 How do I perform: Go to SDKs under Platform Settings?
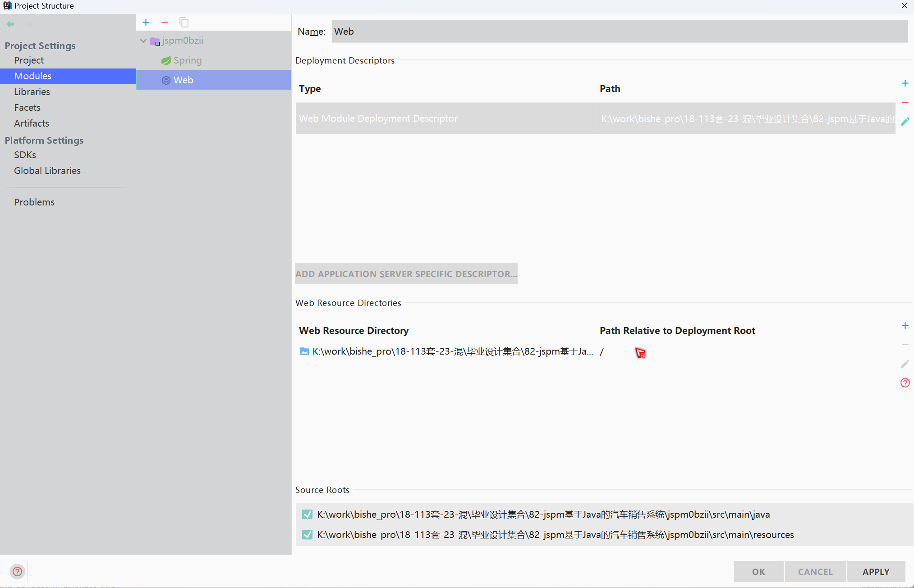(25, 155)
